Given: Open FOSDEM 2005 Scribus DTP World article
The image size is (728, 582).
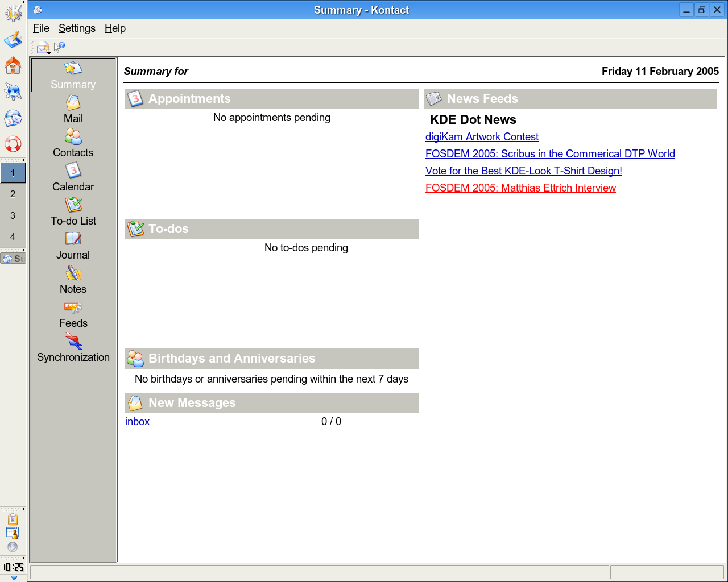Looking at the screenshot, I should click(550, 153).
